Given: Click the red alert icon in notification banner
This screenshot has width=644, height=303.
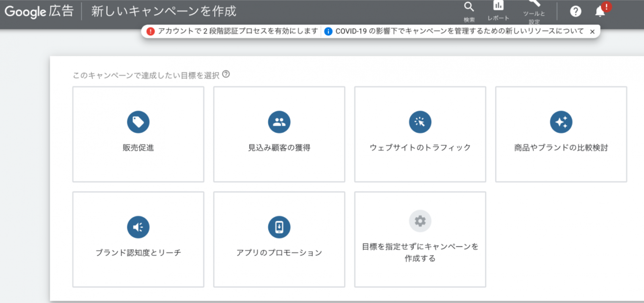Looking at the screenshot, I should pos(151,31).
